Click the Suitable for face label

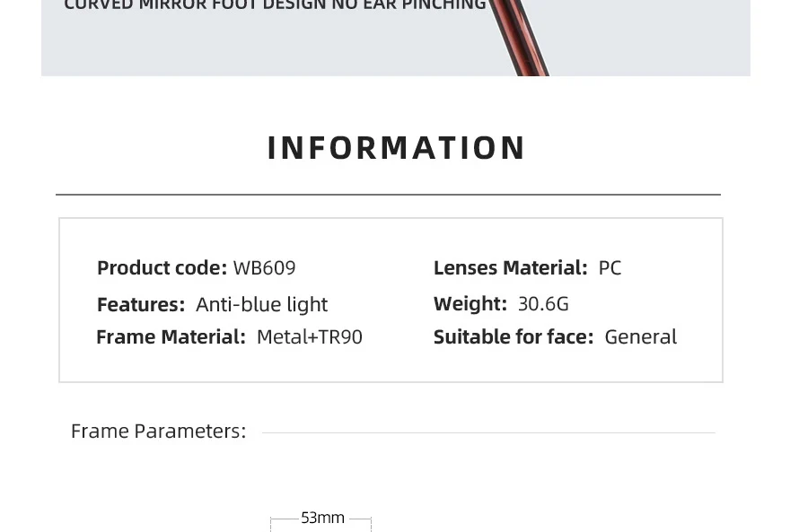[x=513, y=336]
